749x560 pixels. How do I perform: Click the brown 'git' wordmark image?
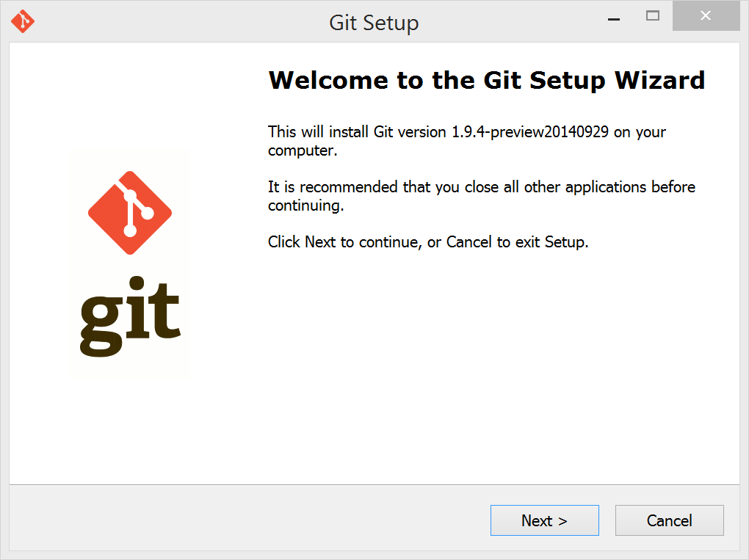click(130, 316)
